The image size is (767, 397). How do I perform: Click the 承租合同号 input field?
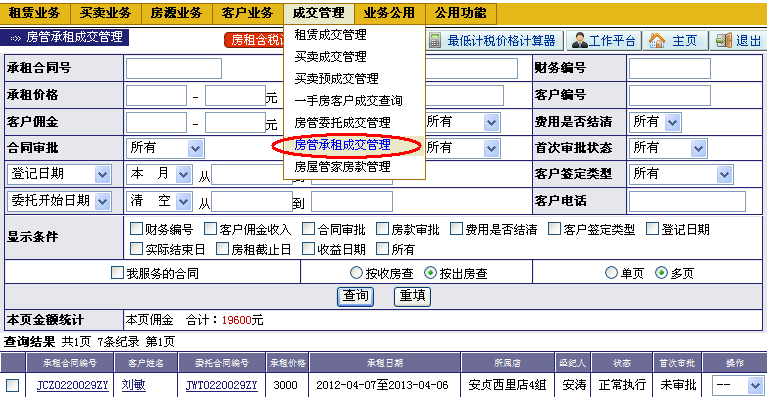174,68
